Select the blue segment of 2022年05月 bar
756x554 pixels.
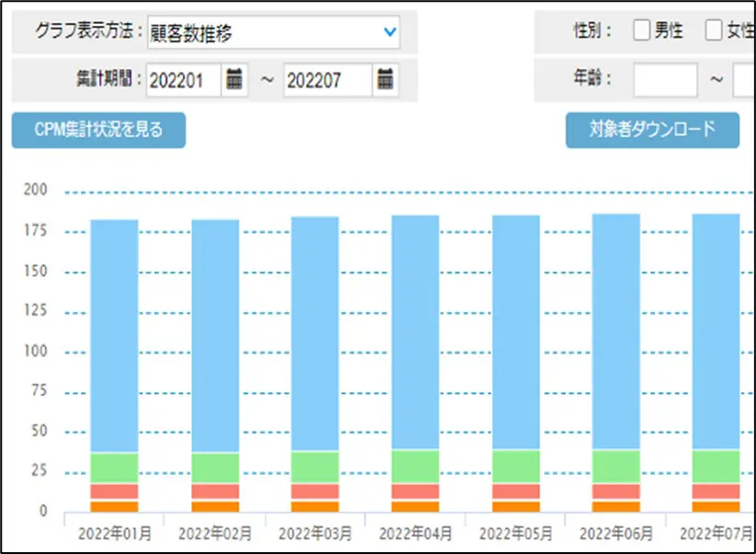click(515, 333)
